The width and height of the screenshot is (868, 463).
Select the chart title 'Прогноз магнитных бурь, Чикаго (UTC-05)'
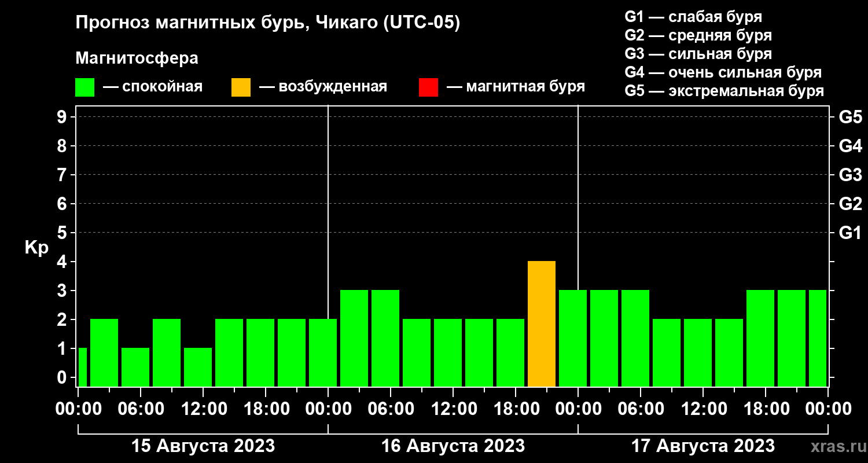[x=268, y=24]
